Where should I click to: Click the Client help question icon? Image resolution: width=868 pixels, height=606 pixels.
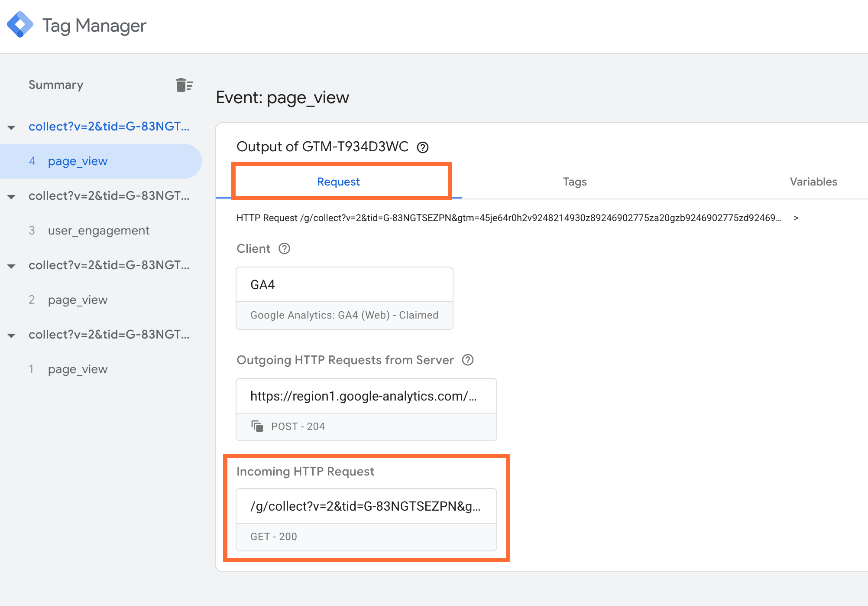click(x=284, y=249)
